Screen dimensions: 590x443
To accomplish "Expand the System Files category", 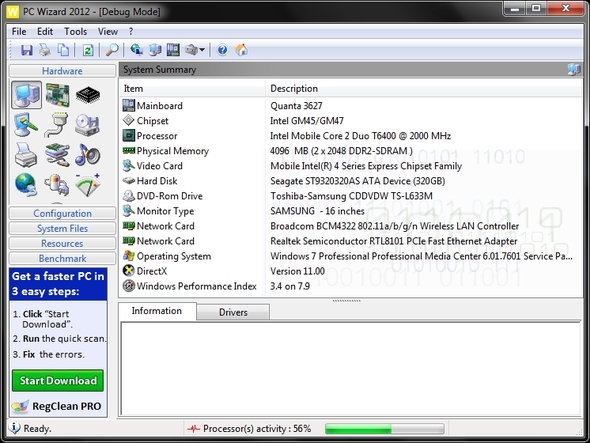I will click(62, 228).
